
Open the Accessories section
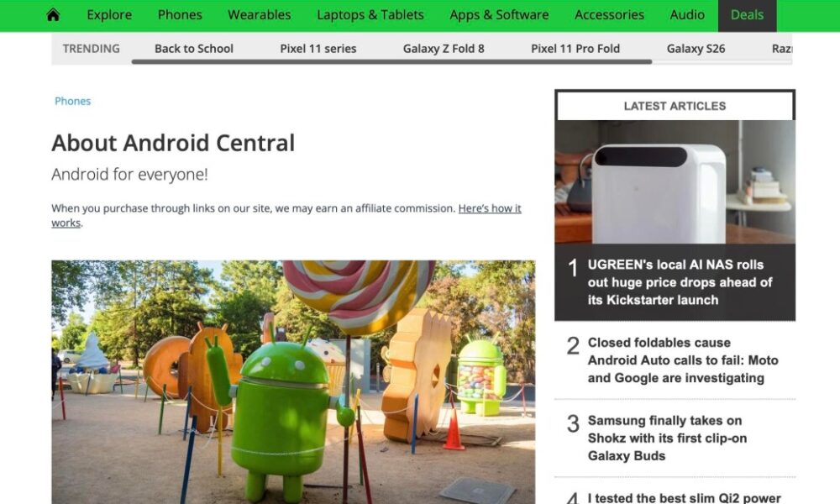(609, 15)
